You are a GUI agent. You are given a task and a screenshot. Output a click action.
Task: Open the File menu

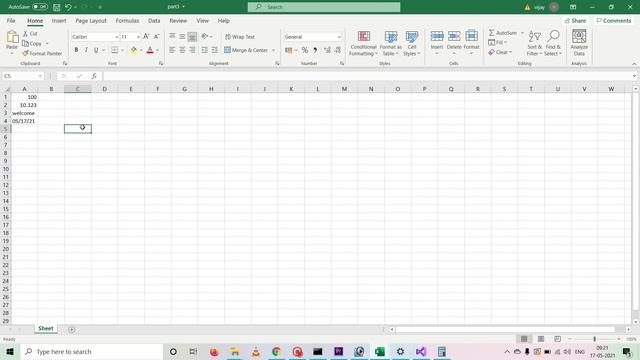11,20
